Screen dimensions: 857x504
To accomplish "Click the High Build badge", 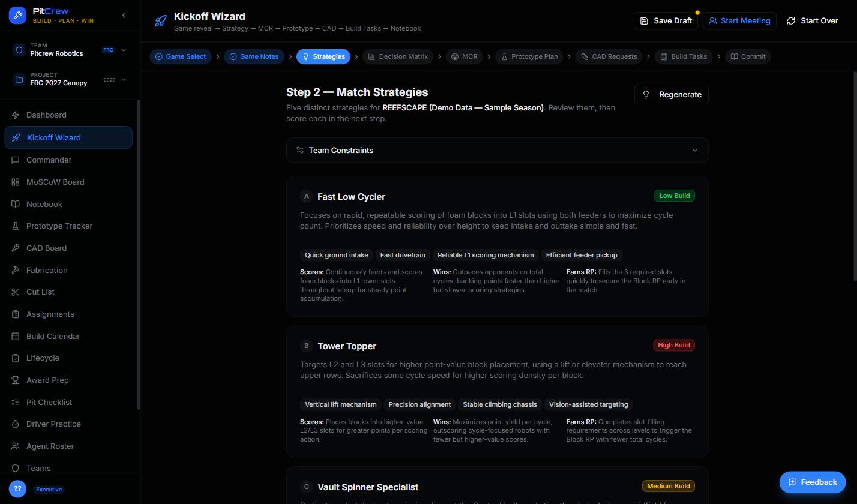I will (x=674, y=345).
